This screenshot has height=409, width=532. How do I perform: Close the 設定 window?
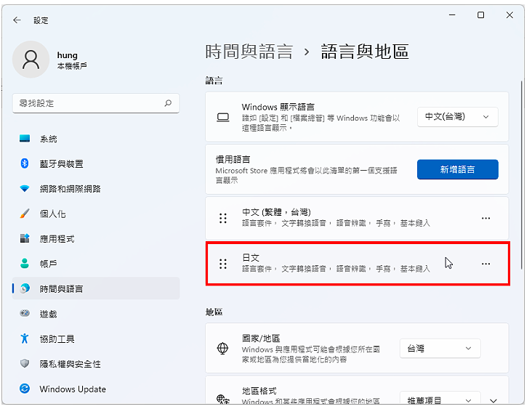[x=509, y=15]
